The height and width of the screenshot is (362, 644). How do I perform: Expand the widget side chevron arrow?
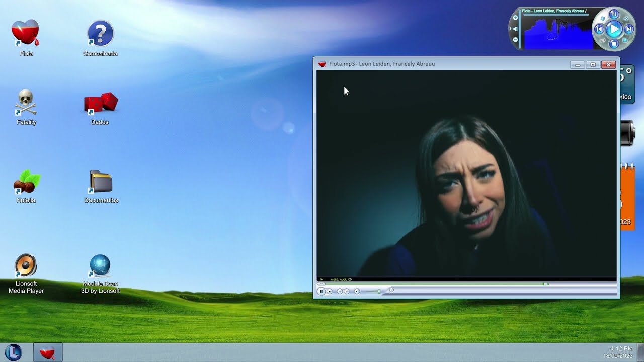(x=510, y=29)
